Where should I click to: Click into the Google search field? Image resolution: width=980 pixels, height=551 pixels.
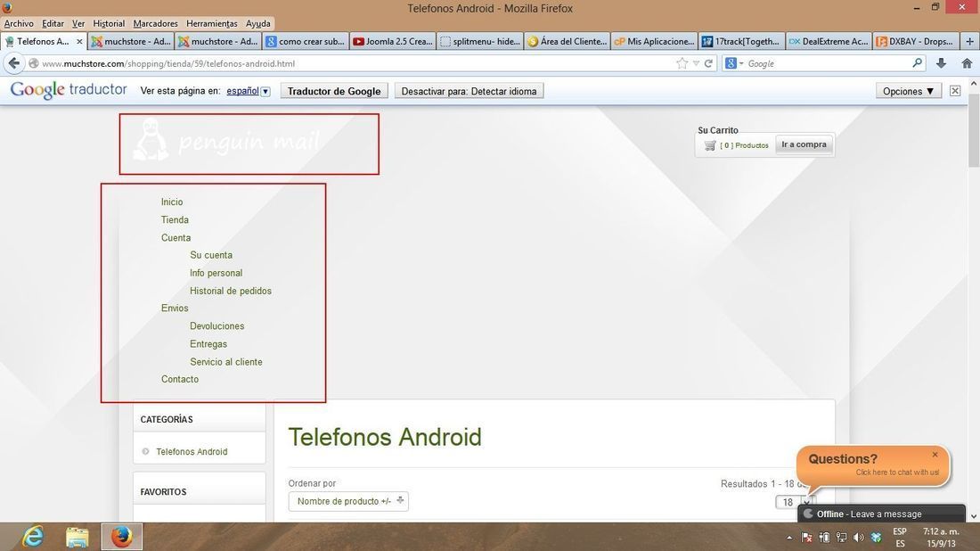[828, 63]
